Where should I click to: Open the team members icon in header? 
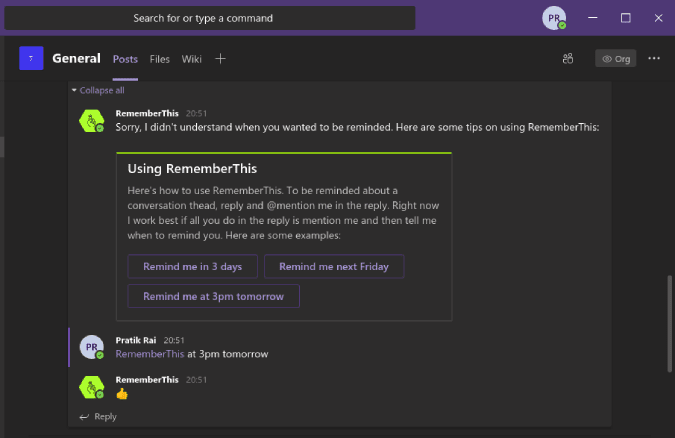[568, 59]
